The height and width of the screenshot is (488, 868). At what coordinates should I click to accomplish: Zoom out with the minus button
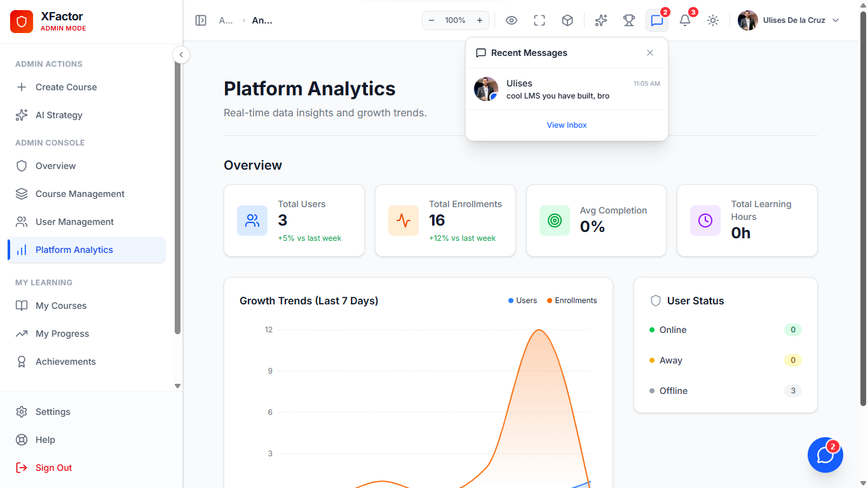coord(431,20)
